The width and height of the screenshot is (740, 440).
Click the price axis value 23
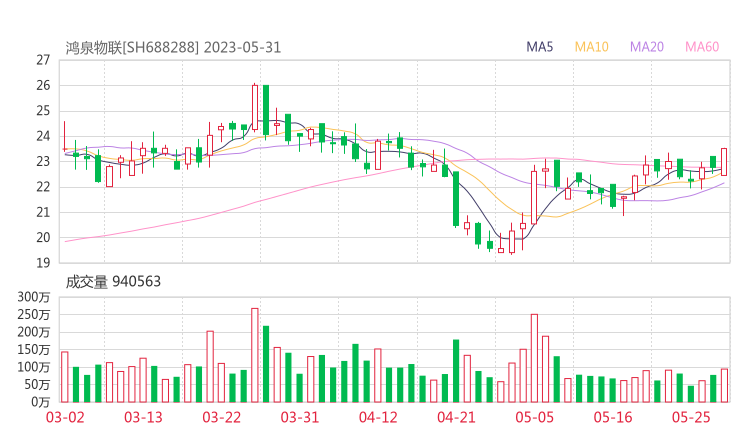coord(43,161)
